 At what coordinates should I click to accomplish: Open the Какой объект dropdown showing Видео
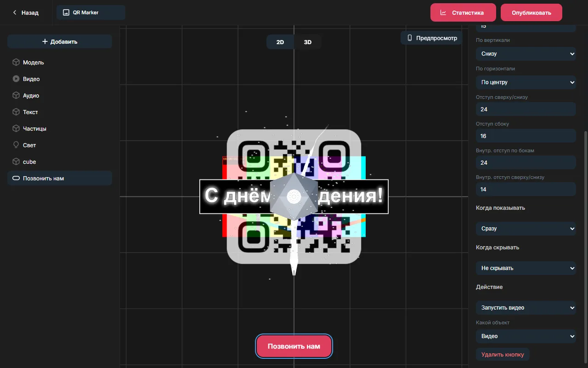(526, 336)
